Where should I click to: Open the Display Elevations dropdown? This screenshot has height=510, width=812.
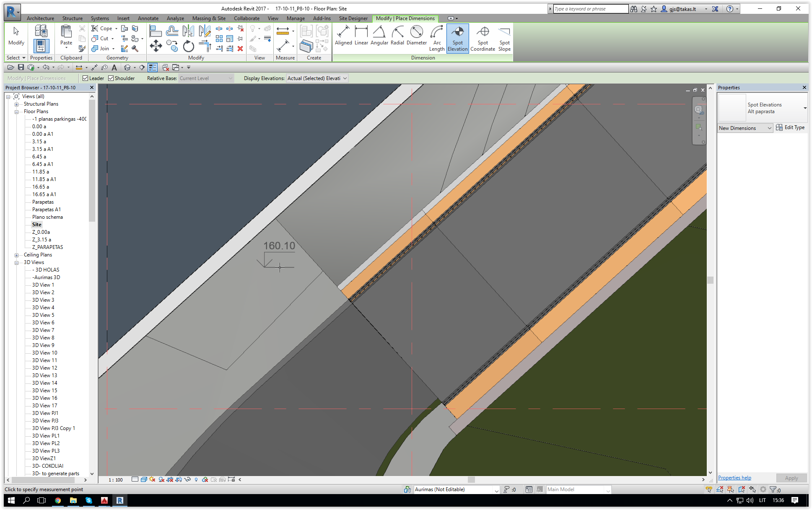click(x=317, y=78)
